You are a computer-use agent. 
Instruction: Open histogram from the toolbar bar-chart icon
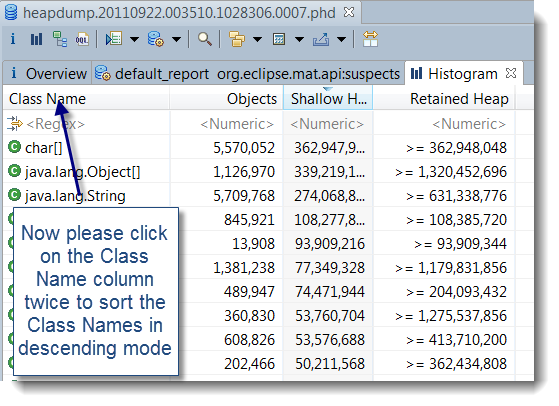click(36, 39)
